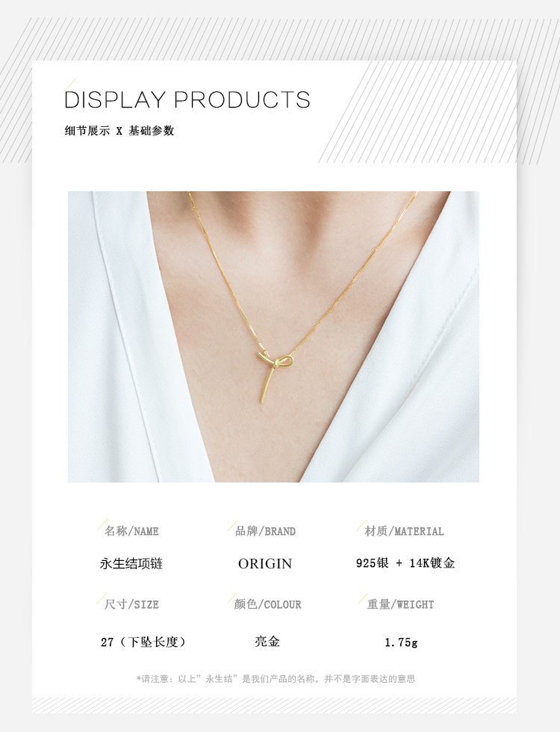Screen dimensions: 560x732
Task: Click the 1.75g weight value
Action: (x=401, y=643)
